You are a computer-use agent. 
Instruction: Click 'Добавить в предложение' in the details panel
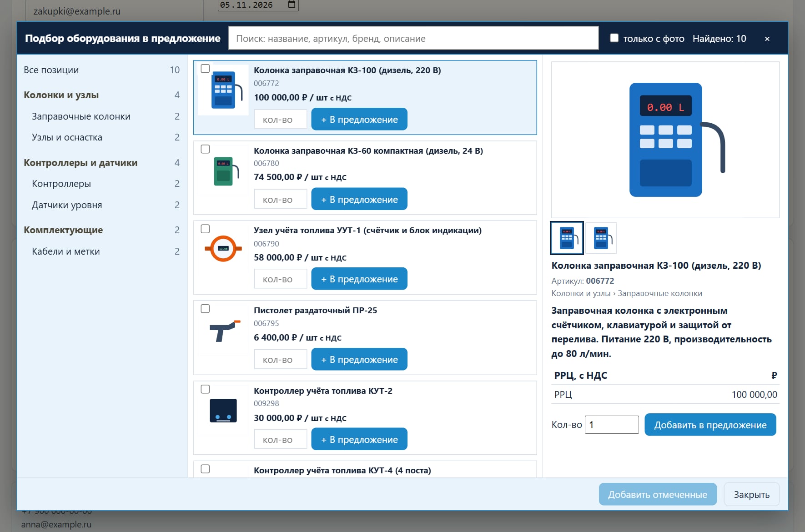point(710,425)
